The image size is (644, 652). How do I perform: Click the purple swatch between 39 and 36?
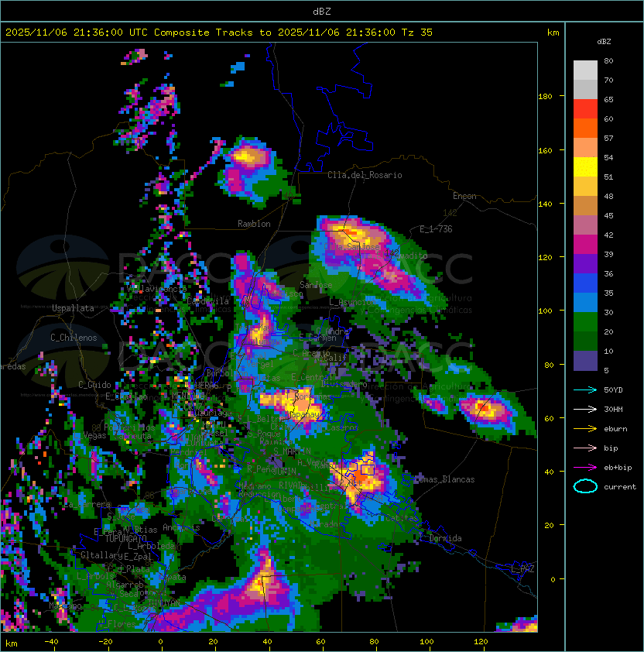(585, 263)
